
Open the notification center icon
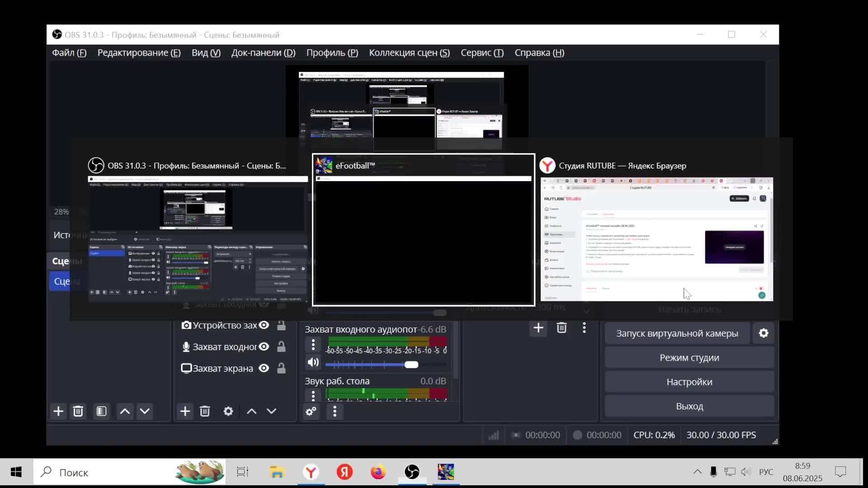(x=840, y=472)
